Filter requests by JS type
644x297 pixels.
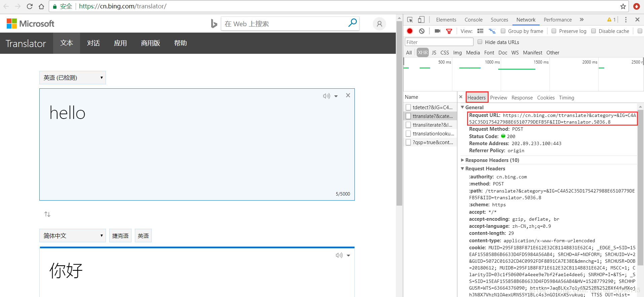coord(434,52)
